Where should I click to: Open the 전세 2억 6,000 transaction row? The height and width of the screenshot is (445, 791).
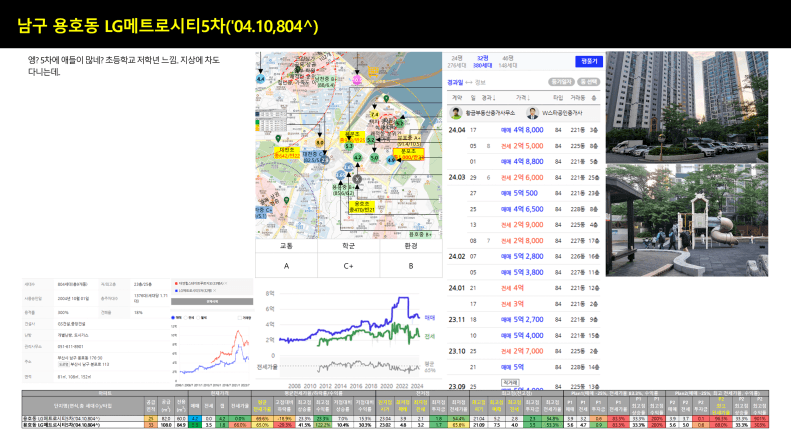coord(523,178)
